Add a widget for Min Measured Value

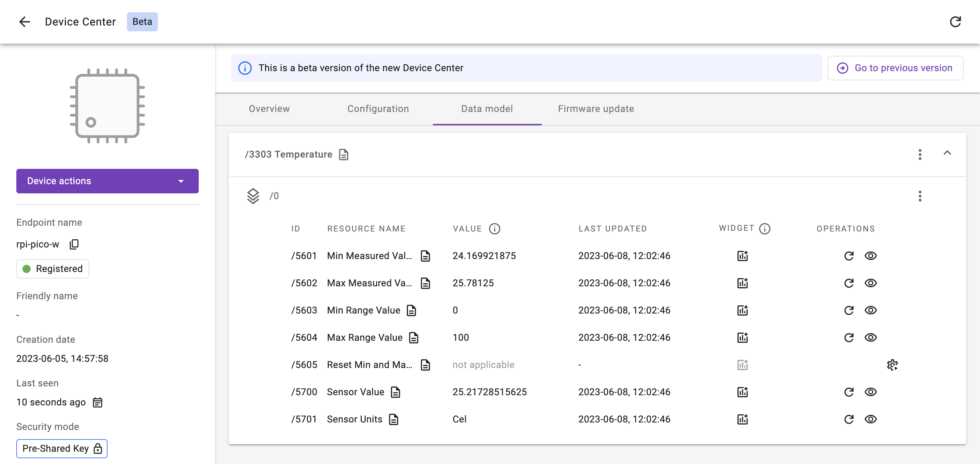point(742,255)
